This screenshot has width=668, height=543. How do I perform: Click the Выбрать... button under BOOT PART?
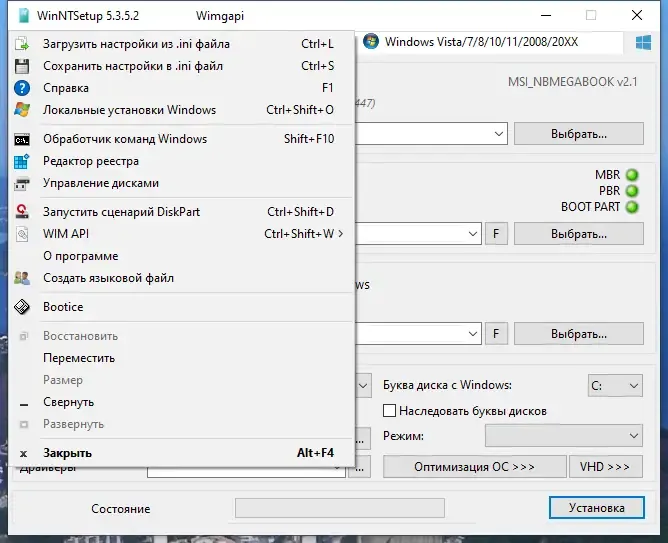point(579,234)
